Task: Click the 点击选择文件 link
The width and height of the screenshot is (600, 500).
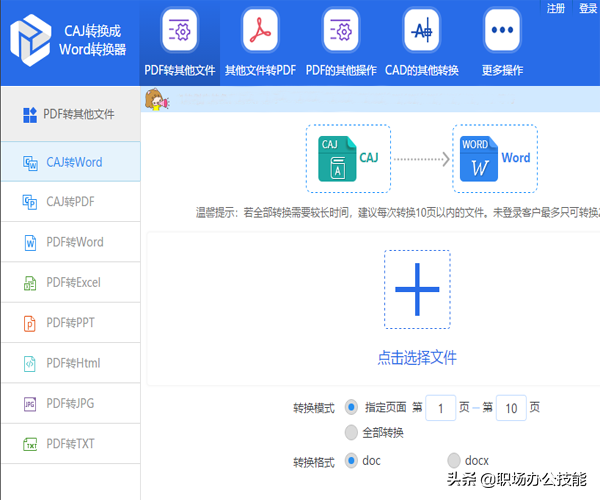Action: [417, 358]
